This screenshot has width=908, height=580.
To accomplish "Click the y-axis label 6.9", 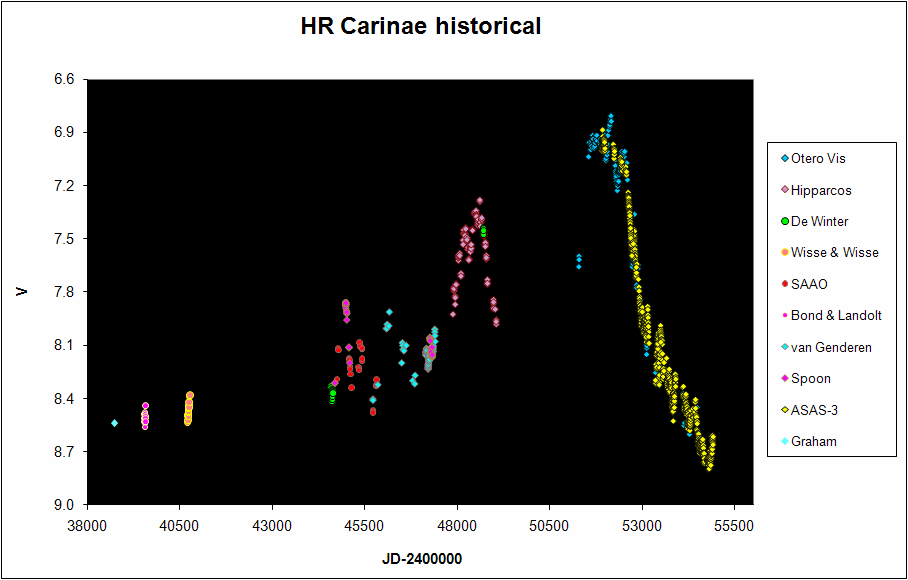I will 64,133.
